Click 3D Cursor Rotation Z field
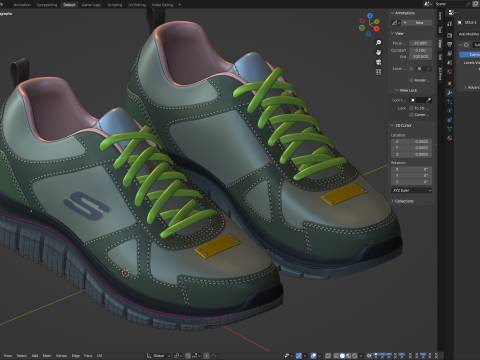 coord(412,182)
